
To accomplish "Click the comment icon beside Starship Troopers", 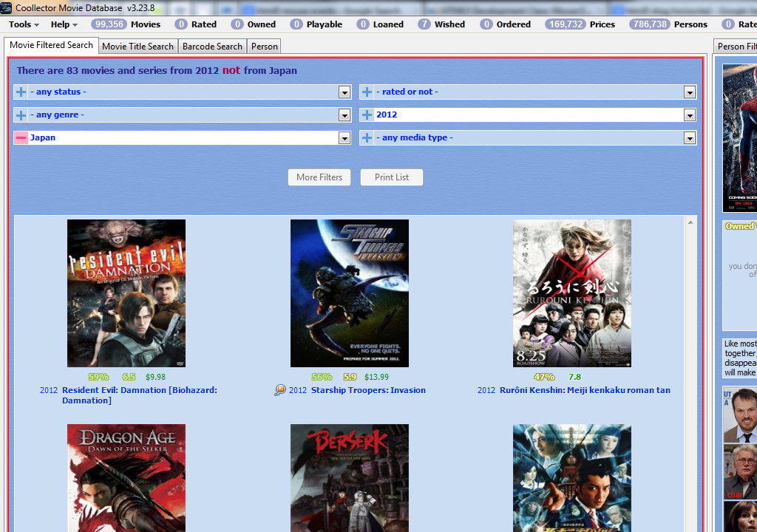I will (x=280, y=390).
